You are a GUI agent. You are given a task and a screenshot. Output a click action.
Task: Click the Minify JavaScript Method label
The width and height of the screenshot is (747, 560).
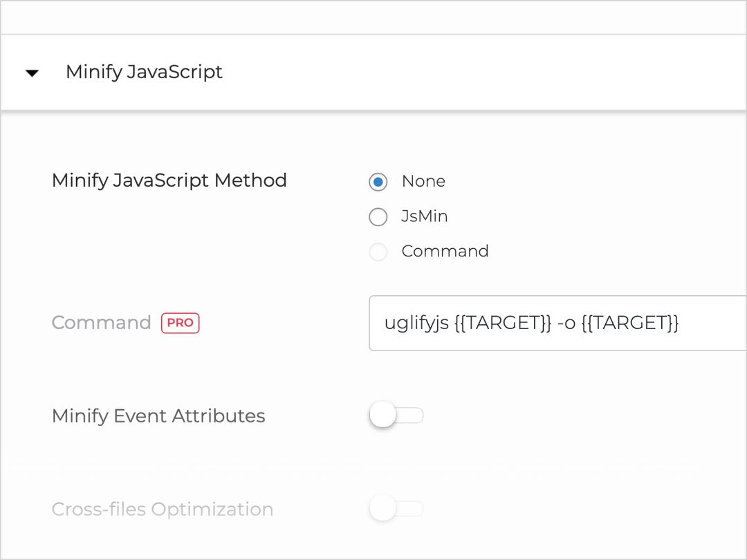[x=169, y=180]
